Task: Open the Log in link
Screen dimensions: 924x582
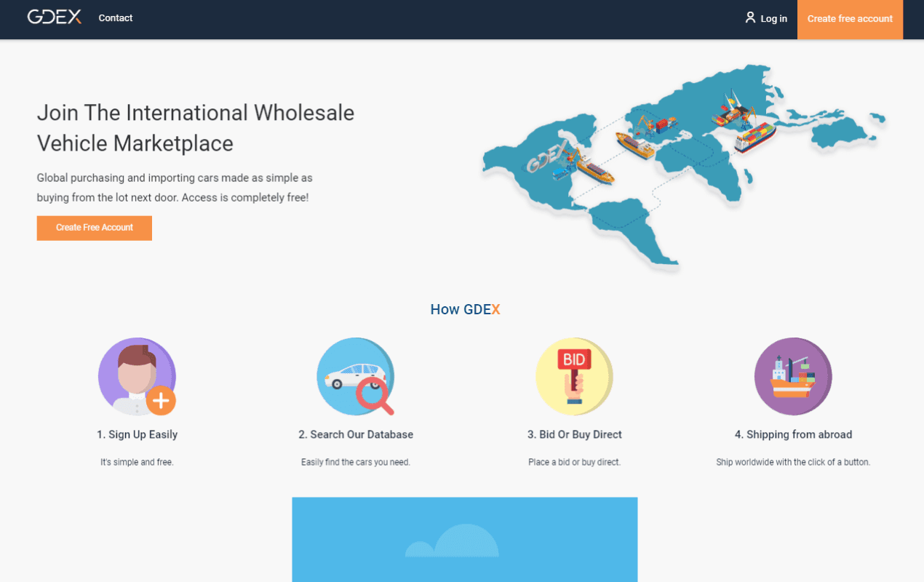Action: (x=774, y=19)
